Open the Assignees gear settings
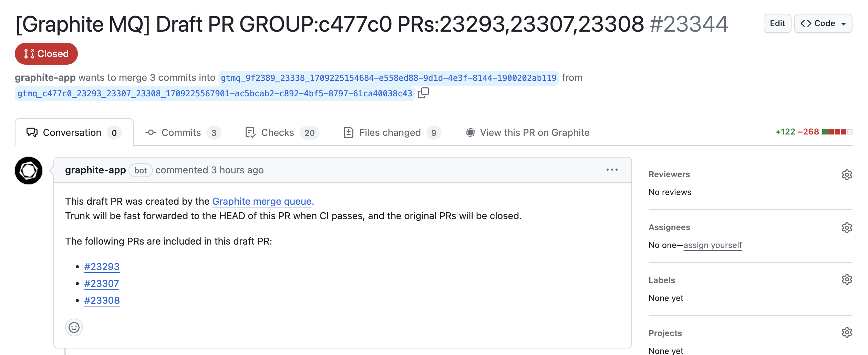The image size is (868, 355). point(847,228)
